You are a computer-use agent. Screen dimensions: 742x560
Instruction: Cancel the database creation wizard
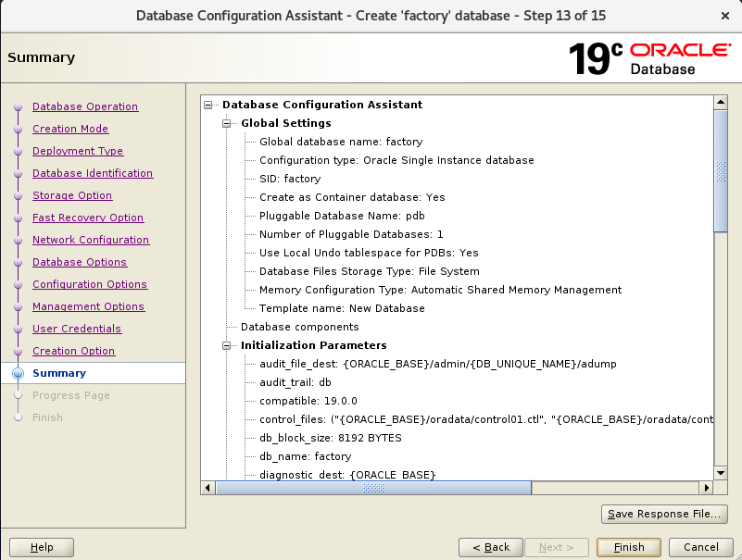[701, 547]
